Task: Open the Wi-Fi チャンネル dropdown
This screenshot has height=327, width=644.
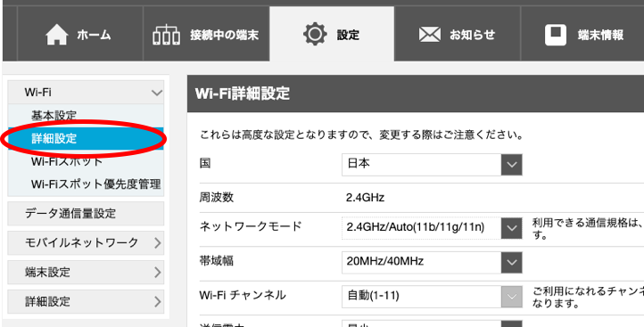Action: [x=432, y=297]
